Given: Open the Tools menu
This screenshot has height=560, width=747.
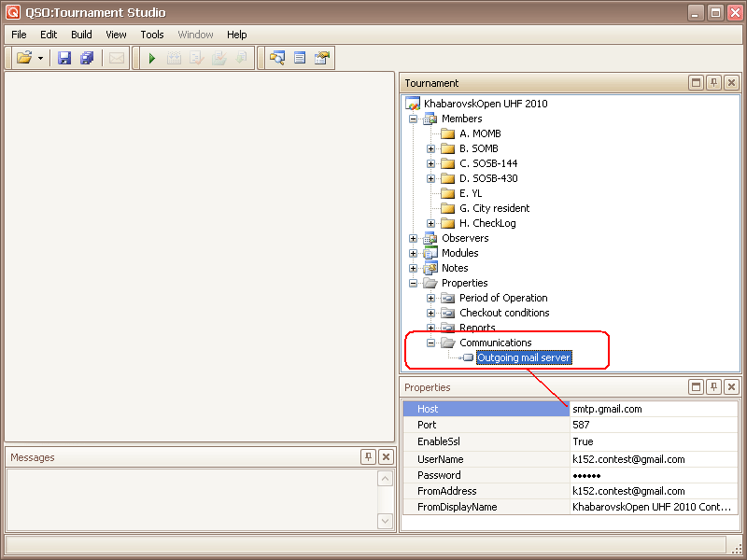Looking at the screenshot, I should [151, 35].
